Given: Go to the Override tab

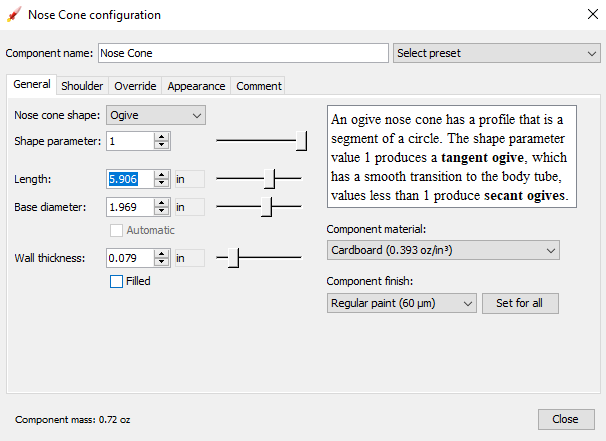Looking at the screenshot, I should pyautogui.click(x=135, y=86).
